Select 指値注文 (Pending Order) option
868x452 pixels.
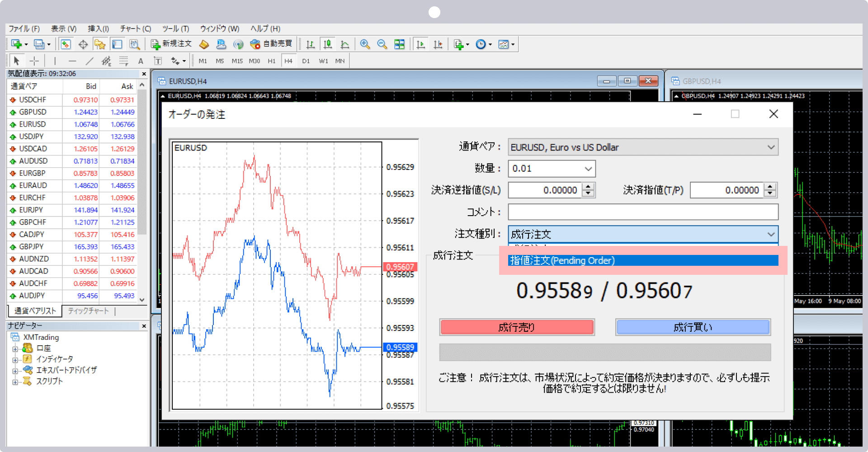(x=643, y=260)
